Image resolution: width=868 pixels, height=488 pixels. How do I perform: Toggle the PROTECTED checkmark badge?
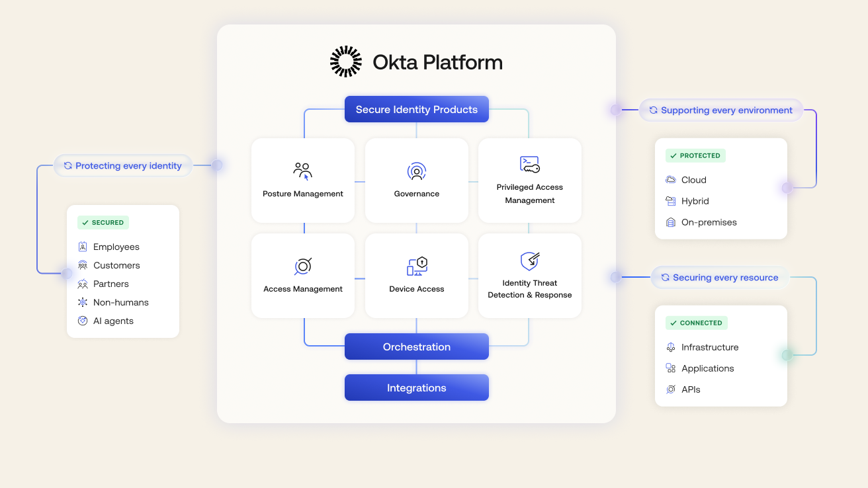(x=695, y=155)
